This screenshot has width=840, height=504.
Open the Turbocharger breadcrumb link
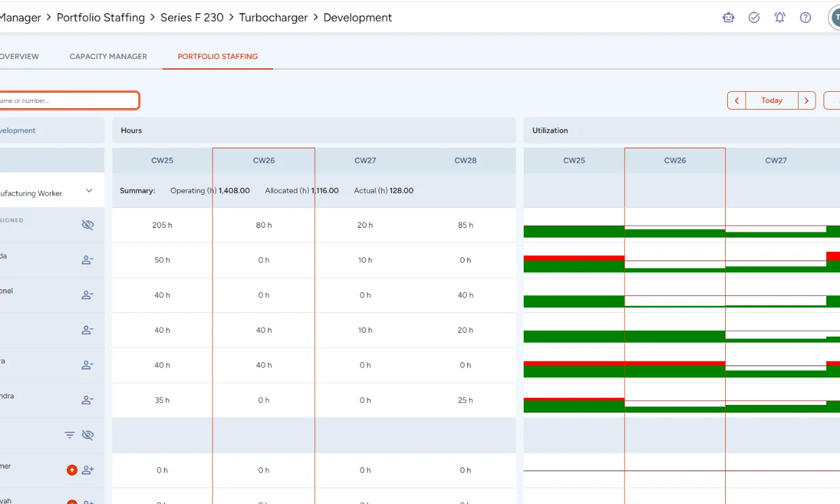click(273, 18)
